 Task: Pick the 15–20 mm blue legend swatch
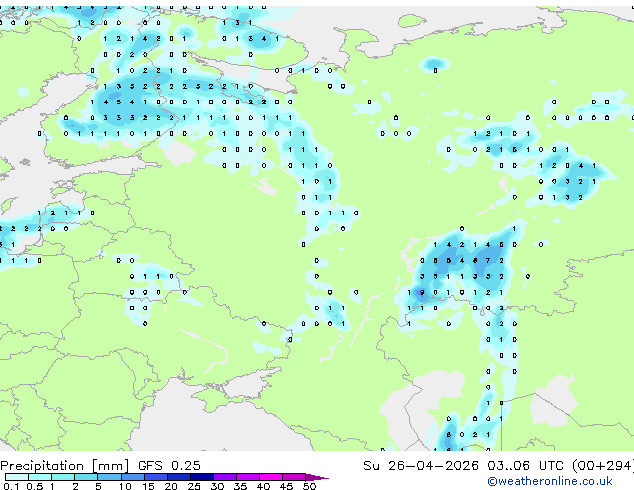(x=156, y=477)
